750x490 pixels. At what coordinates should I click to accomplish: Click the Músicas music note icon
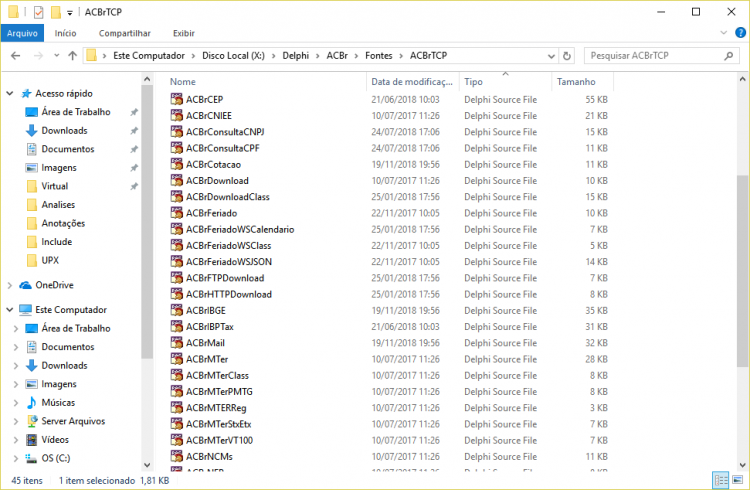[x=32, y=402]
